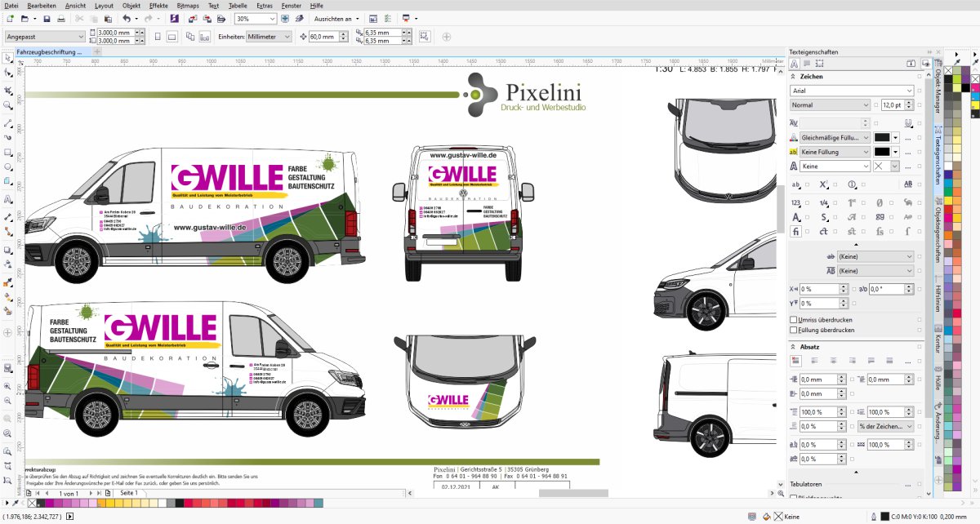This screenshot has width=980, height=524.
Task: Open the Bearbeiten menu
Action: (x=42, y=5)
